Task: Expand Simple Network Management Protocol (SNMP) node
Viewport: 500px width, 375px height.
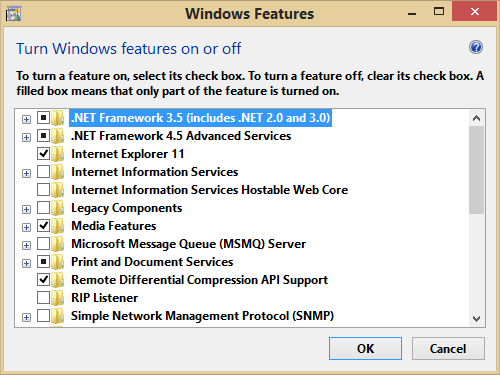Action: [x=26, y=317]
